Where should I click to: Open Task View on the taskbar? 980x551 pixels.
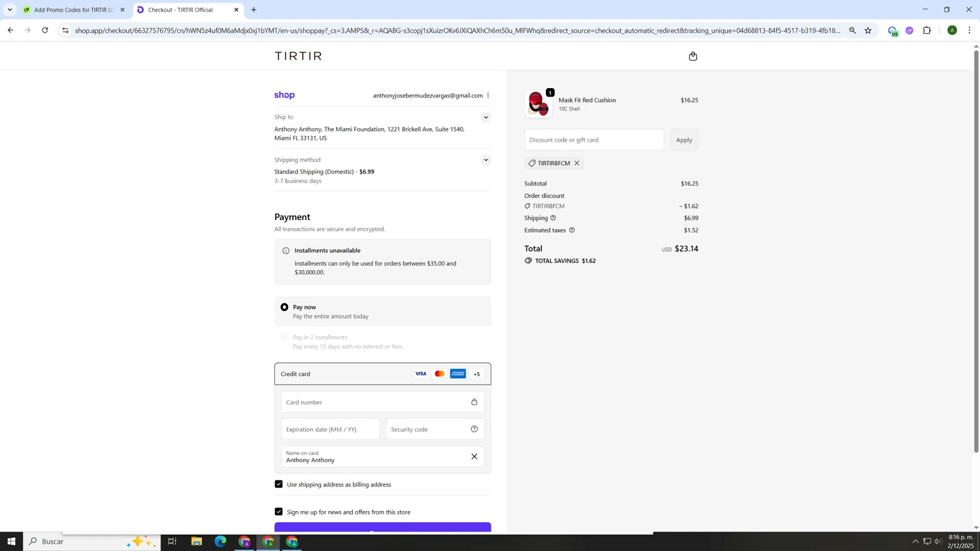click(x=172, y=541)
